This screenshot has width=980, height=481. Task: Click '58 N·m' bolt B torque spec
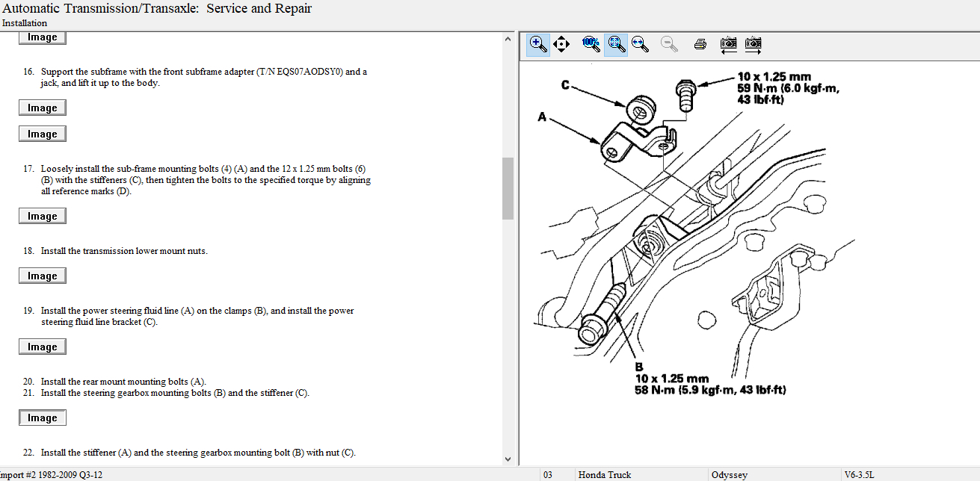[710, 390]
